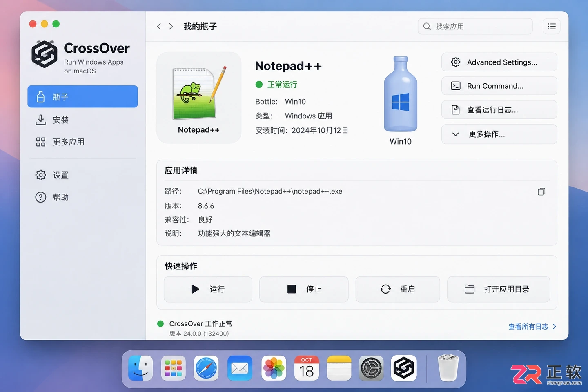The image size is (588, 392).
Task: Open Trash in the Dock
Action: [x=448, y=368]
